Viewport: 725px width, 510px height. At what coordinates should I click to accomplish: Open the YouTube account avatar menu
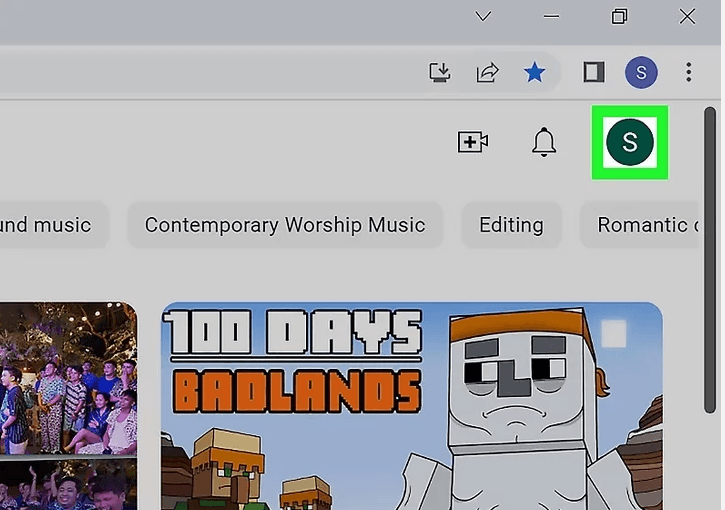630,141
